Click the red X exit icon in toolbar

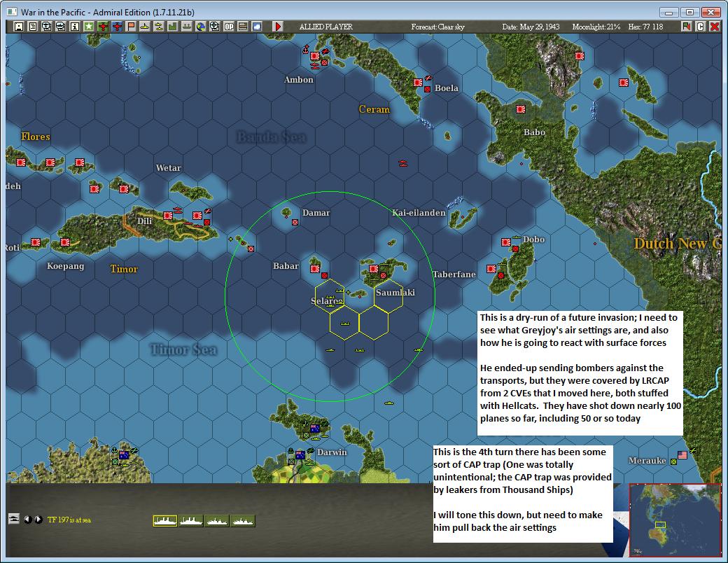(715, 27)
